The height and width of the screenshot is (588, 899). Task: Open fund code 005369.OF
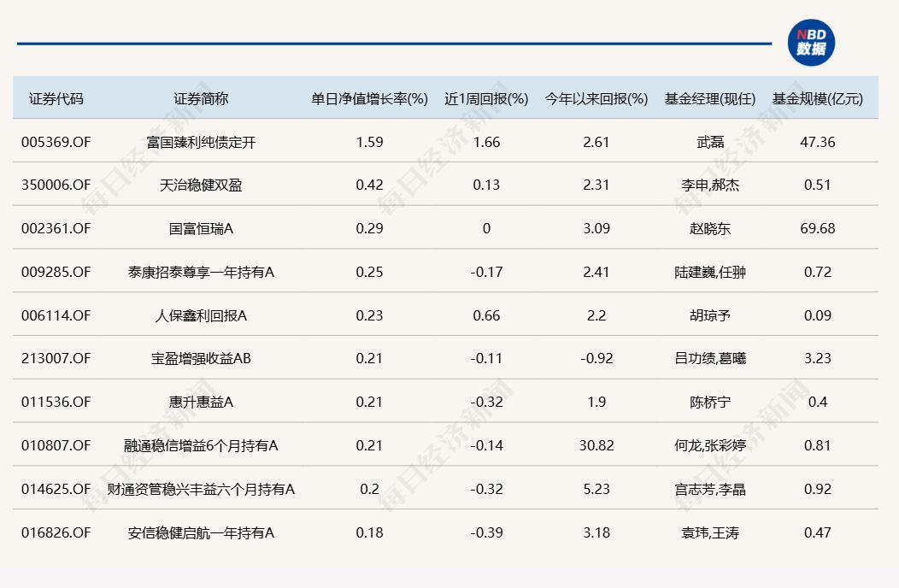[56, 142]
